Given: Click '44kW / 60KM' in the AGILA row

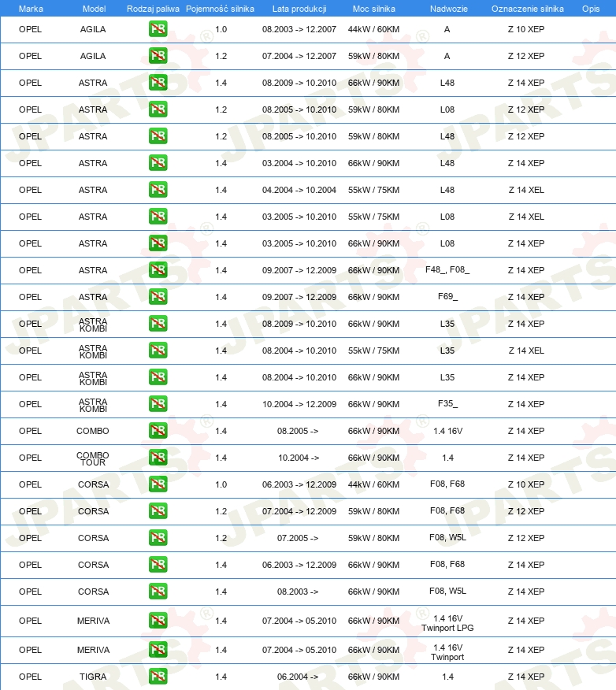Looking at the screenshot, I should [373, 29].
